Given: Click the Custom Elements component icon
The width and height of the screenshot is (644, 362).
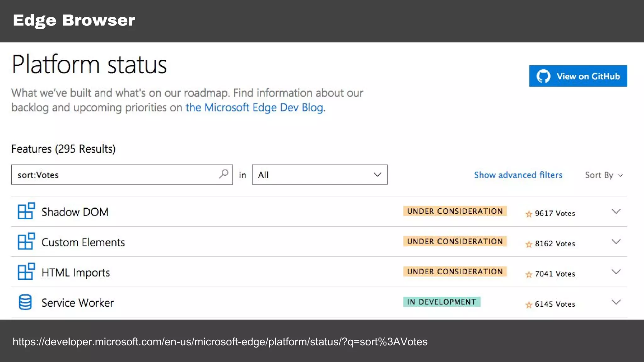Looking at the screenshot, I should pos(26,241).
